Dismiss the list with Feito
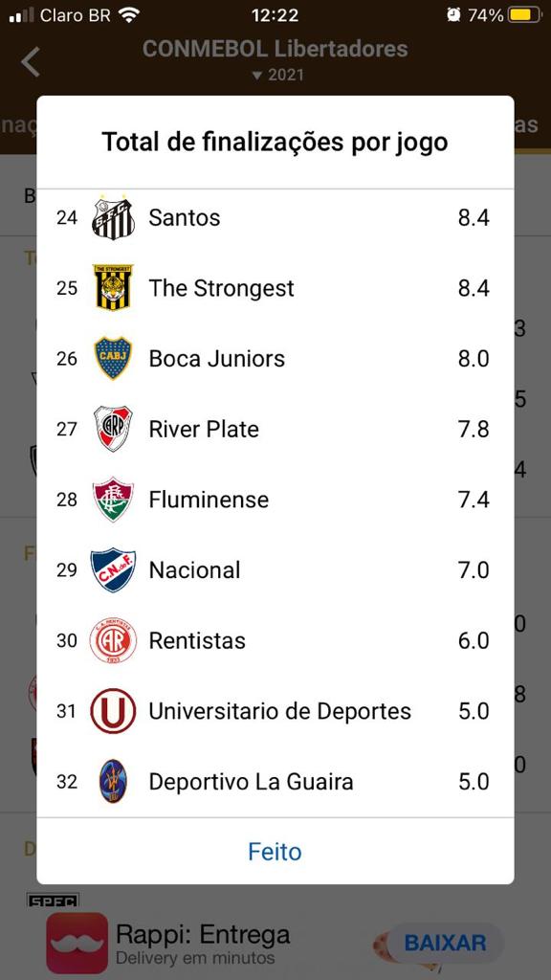The image size is (551, 980). 275,851
